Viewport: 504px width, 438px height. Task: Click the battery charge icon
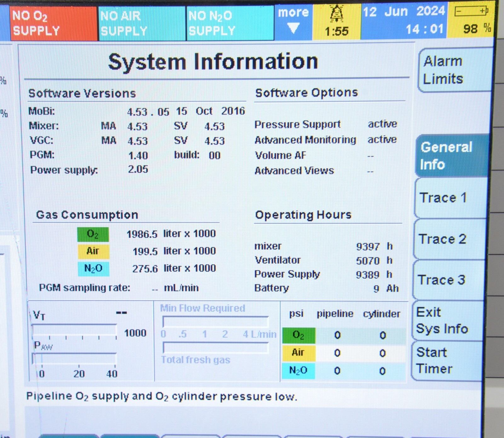point(471,12)
